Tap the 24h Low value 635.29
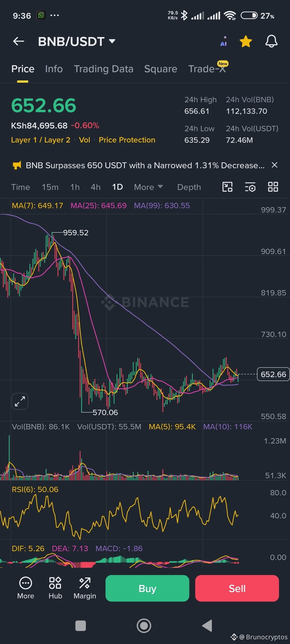Viewport: 290px width, 644px height. click(197, 140)
